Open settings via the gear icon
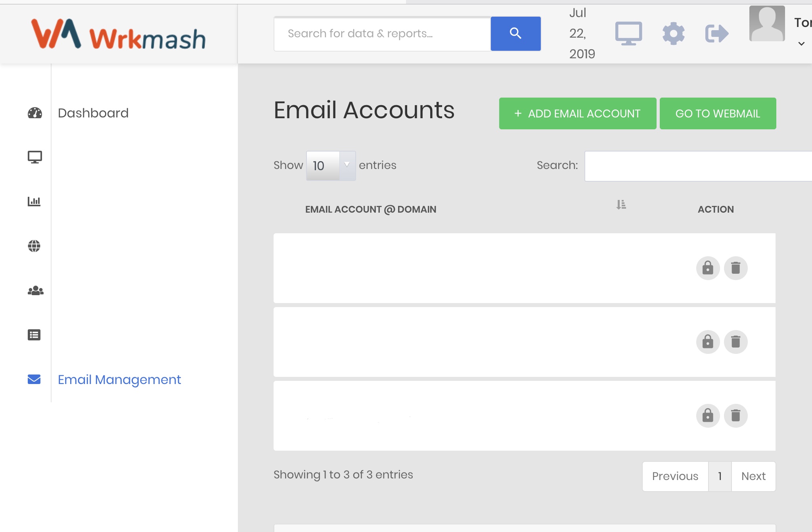This screenshot has height=532, width=812. click(x=673, y=33)
